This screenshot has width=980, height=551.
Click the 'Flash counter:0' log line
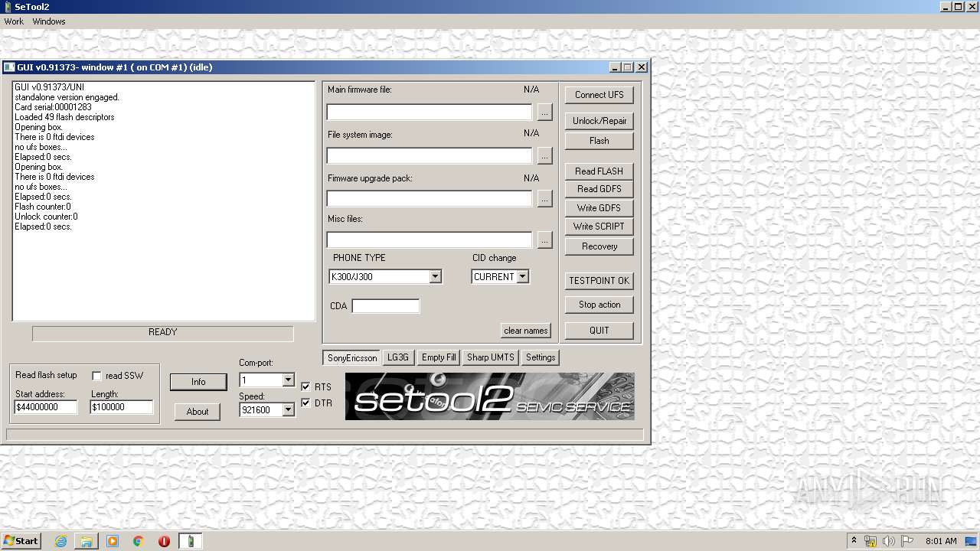point(43,207)
